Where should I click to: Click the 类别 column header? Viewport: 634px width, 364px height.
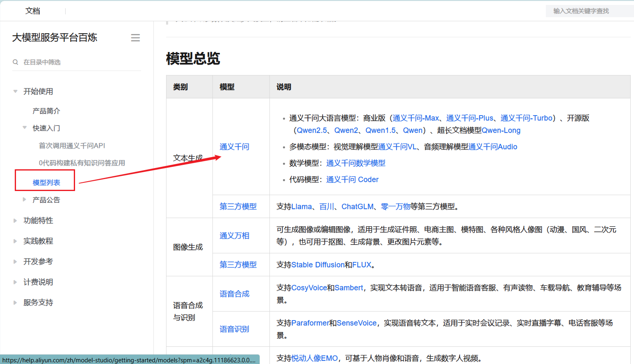click(180, 87)
